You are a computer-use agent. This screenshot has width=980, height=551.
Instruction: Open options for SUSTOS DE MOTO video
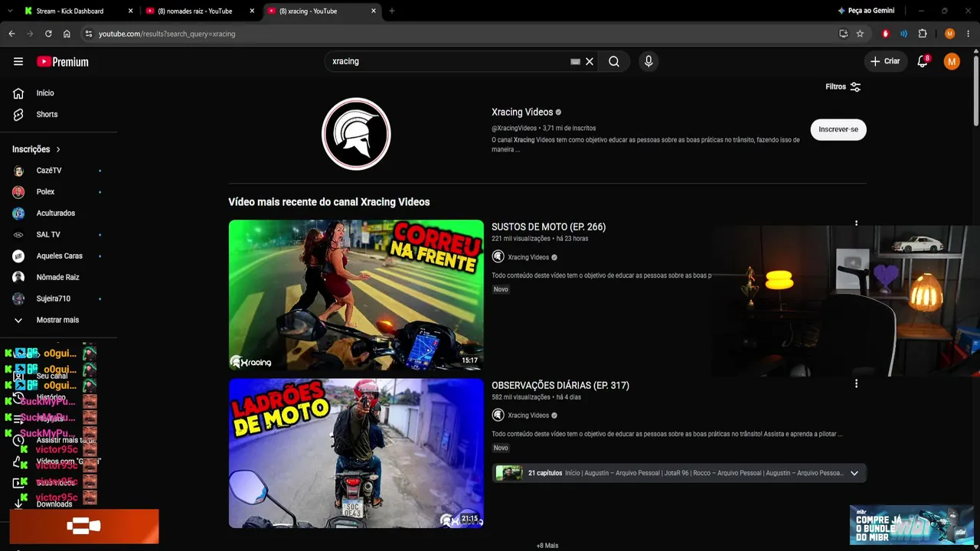[x=856, y=225]
